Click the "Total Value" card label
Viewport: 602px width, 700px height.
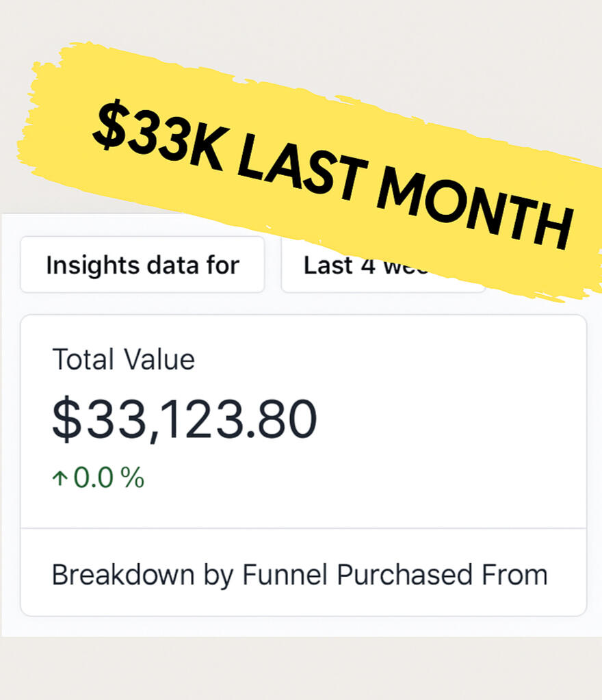[123, 360]
